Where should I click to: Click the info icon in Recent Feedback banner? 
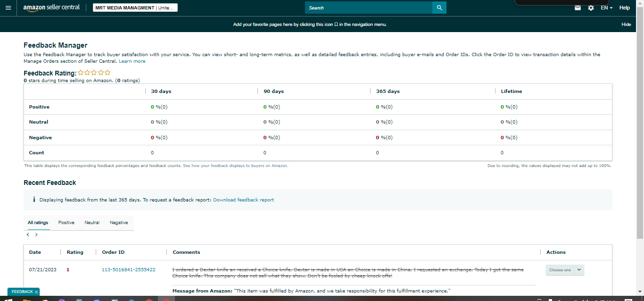(x=34, y=200)
